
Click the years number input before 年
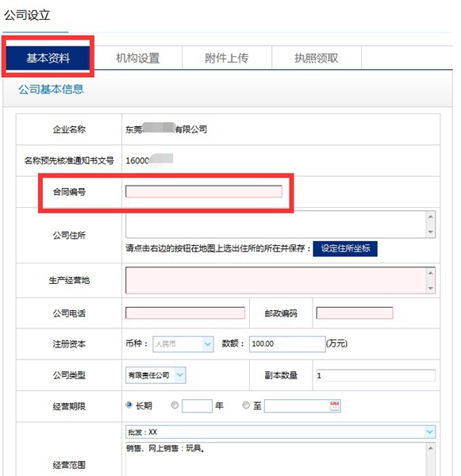coord(197,406)
